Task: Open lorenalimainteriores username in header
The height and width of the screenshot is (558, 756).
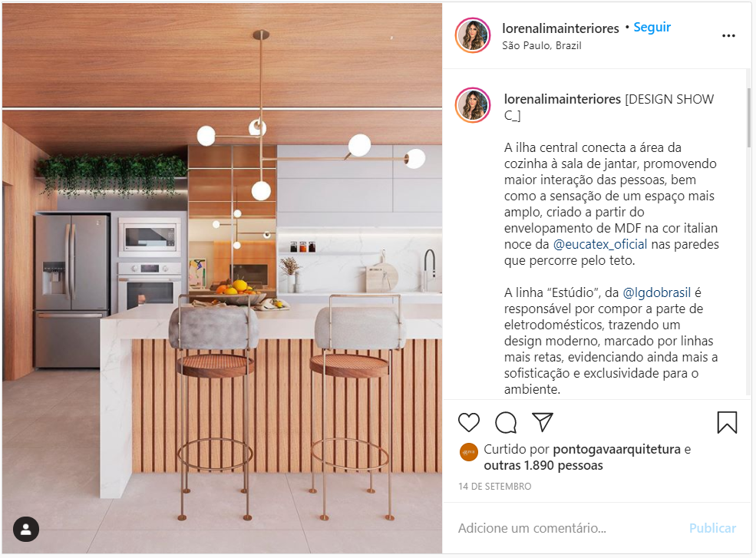Action: [x=560, y=28]
